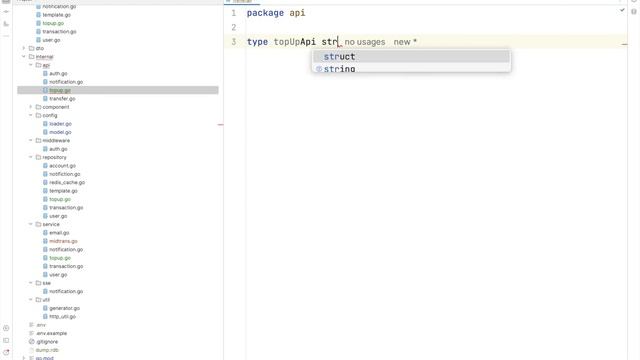Open the Structure tool window icon
This screenshot has height=360, width=640.
coord(6,24)
